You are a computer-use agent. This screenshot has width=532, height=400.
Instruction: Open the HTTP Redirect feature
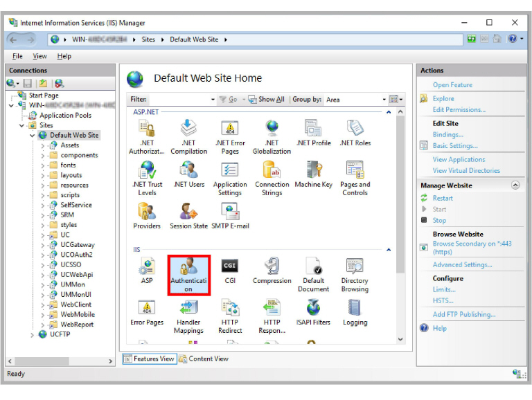pyautogui.click(x=230, y=316)
